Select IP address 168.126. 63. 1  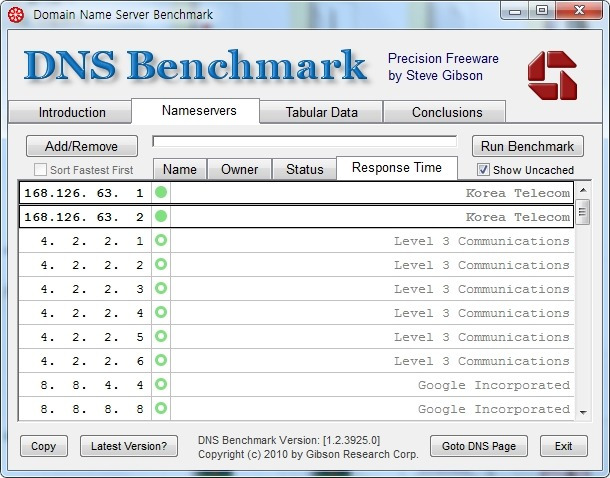point(84,193)
